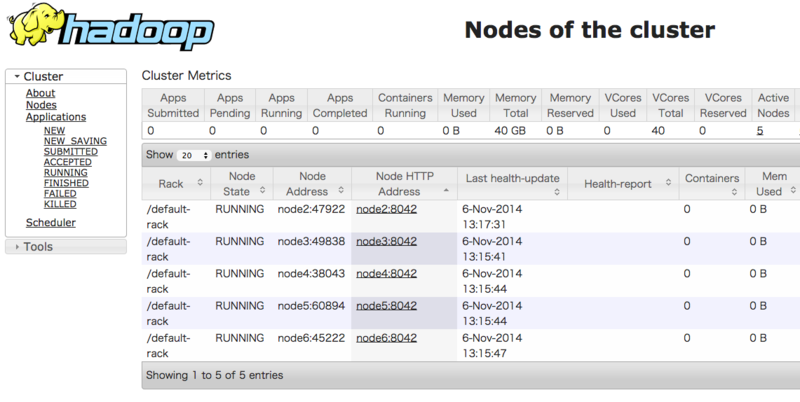Image resolution: width=800 pixels, height=402 pixels.
Task: Filter applications by SUBMITTED state
Action: click(x=71, y=152)
